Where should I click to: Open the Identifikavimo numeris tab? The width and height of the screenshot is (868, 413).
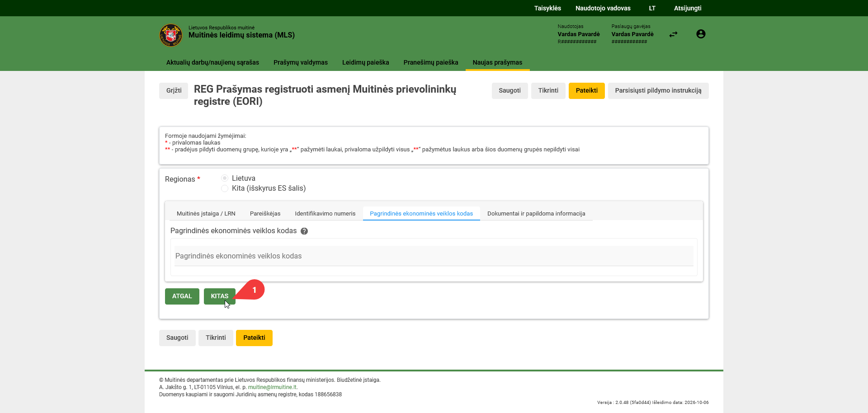[325, 213]
